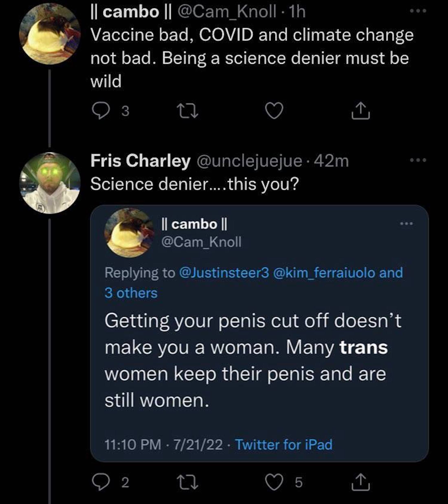
Task: Click the "Twitter for iPad" source link
Action: coord(284,445)
